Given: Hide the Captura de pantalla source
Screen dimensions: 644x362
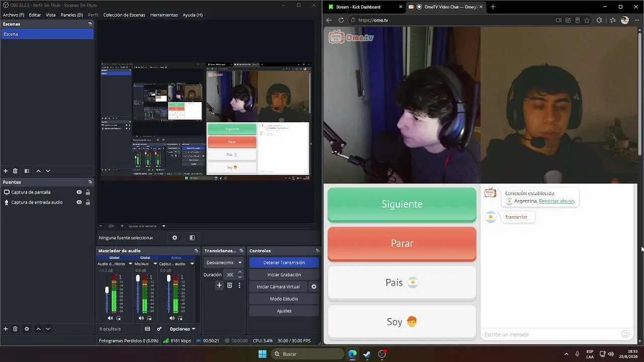Looking at the screenshot, I should point(79,192).
